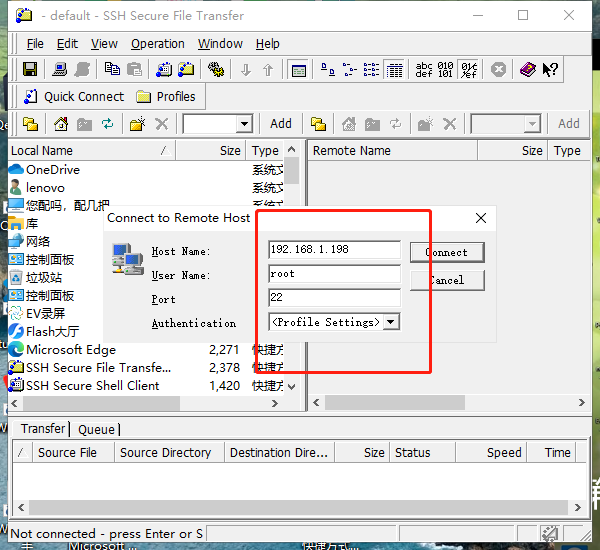Screen dimensions: 600x550
Task: Switch to Large Icons view
Action: [x=328, y=70]
